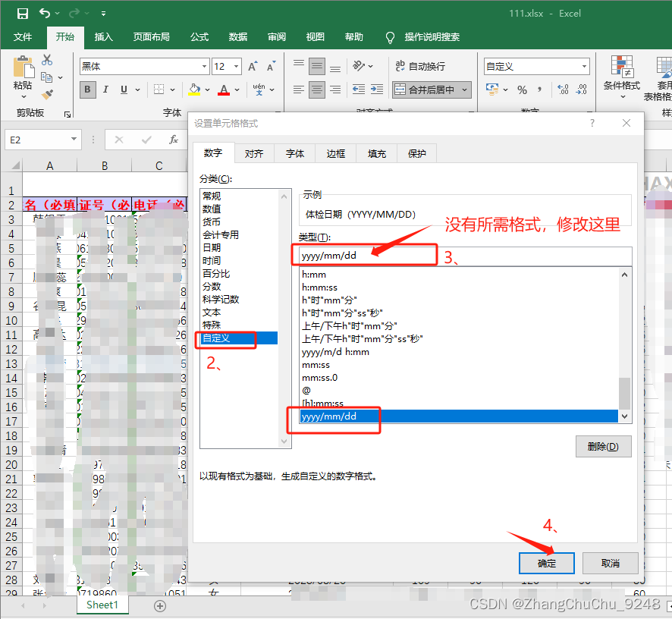Toggle Italic formatting button
Screen dimensions: 672x619
[x=105, y=90]
